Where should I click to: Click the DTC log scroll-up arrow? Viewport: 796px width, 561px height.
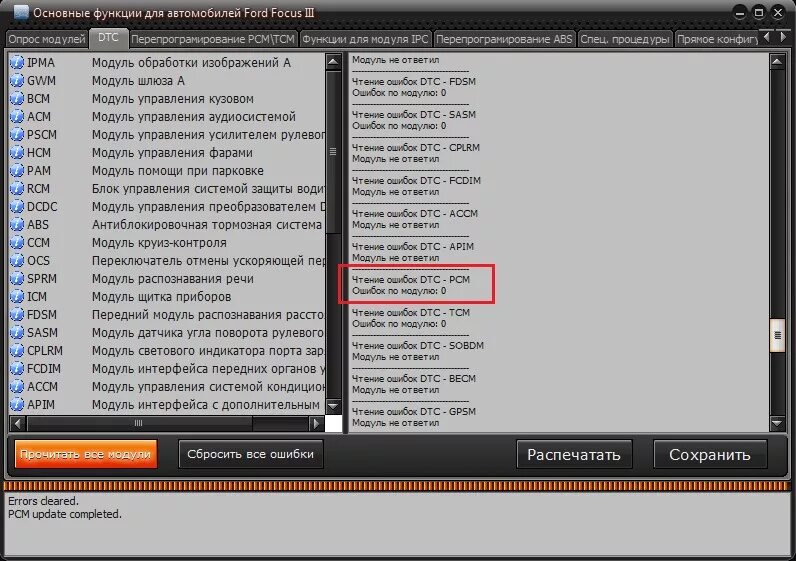pyautogui.click(x=777, y=62)
